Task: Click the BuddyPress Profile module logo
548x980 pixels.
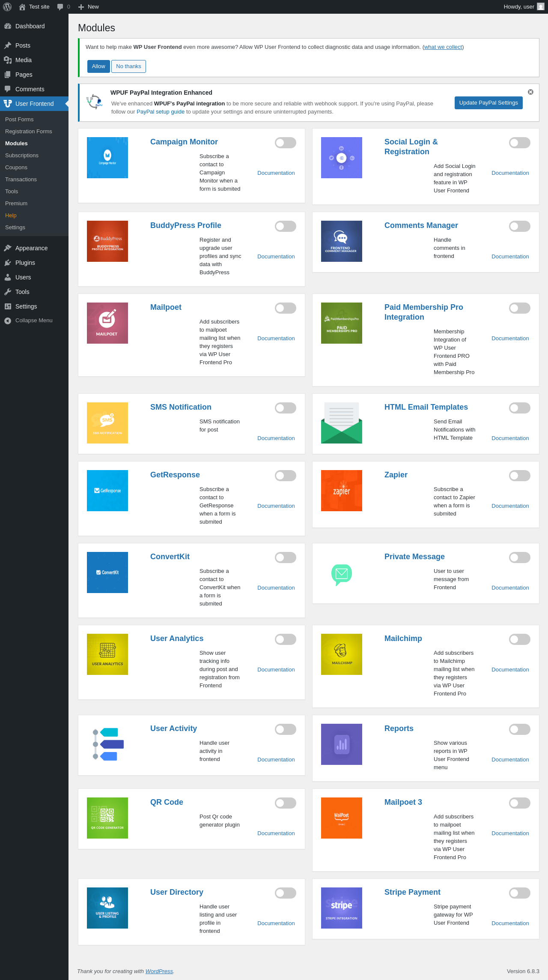Action: 107,241
